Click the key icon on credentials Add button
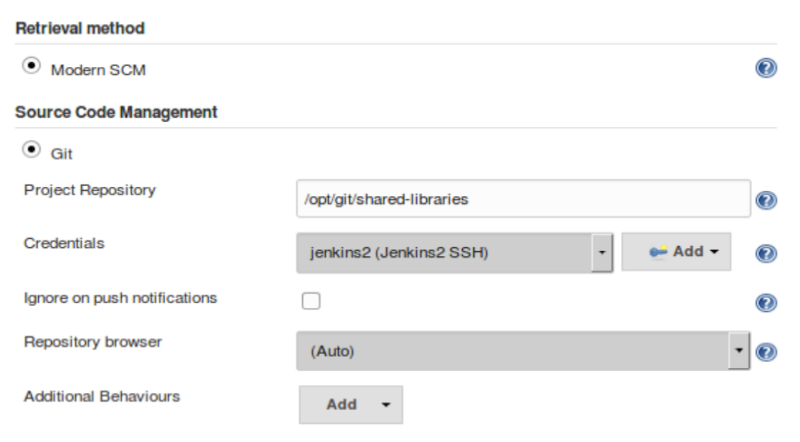Image resolution: width=800 pixels, height=442 pixels. click(658, 252)
